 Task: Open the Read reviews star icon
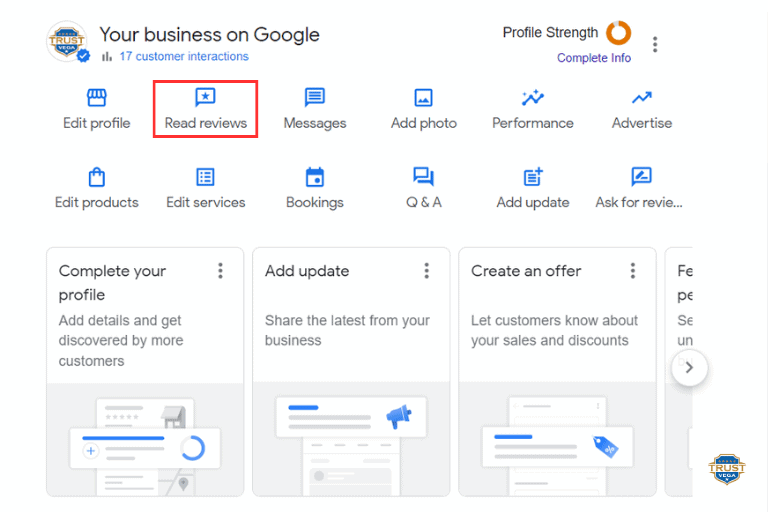tap(205, 97)
